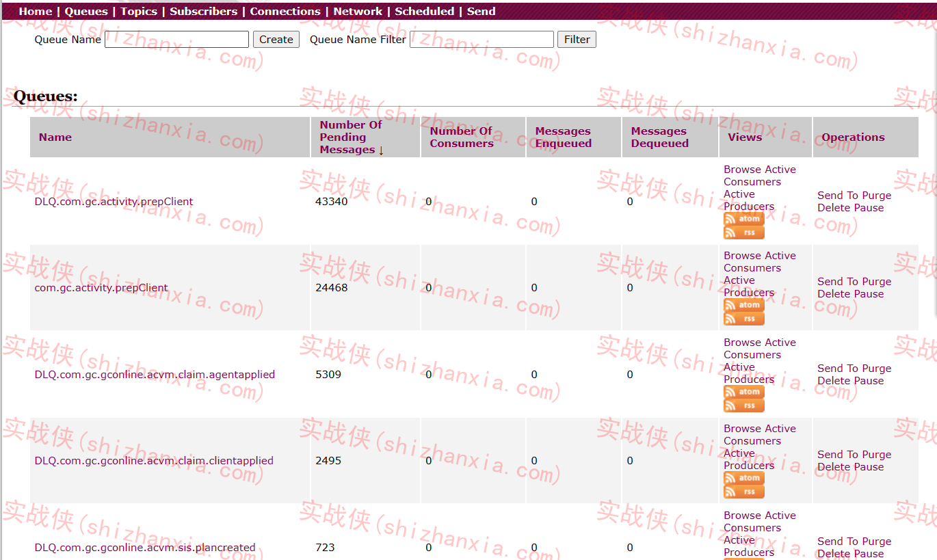Click rss icon for claim.agentapplied queue
This screenshot has height=560, width=937.
click(x=743, y=405)
